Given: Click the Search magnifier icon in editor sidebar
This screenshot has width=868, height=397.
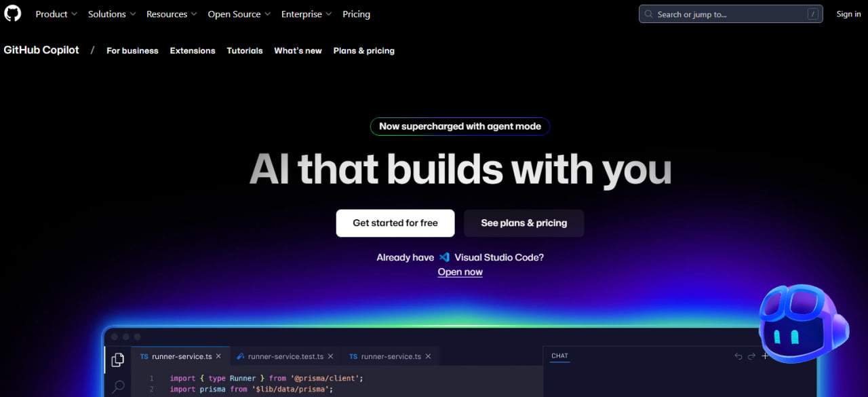Looking at the screenshot, I should [x=118, y=387].
